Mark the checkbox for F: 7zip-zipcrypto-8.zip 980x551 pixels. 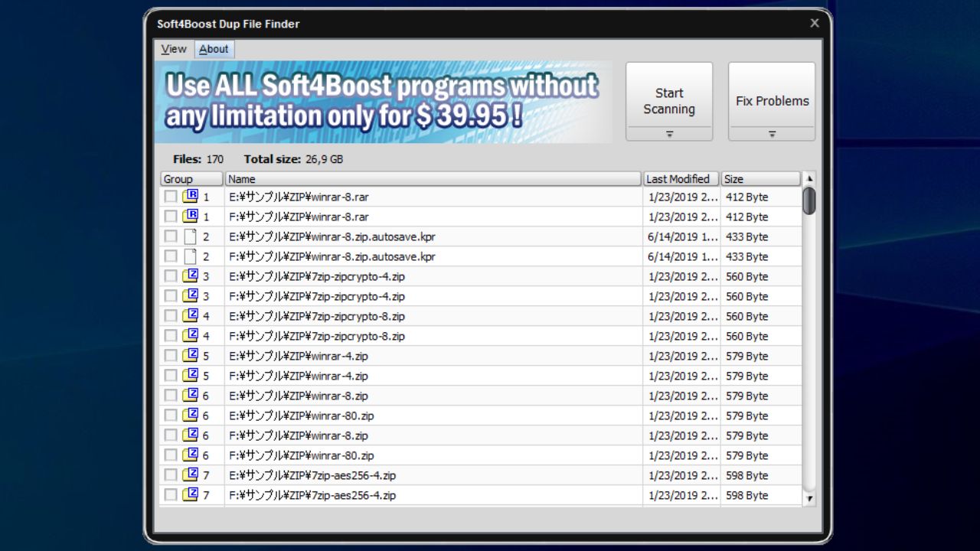click(171, 336)
